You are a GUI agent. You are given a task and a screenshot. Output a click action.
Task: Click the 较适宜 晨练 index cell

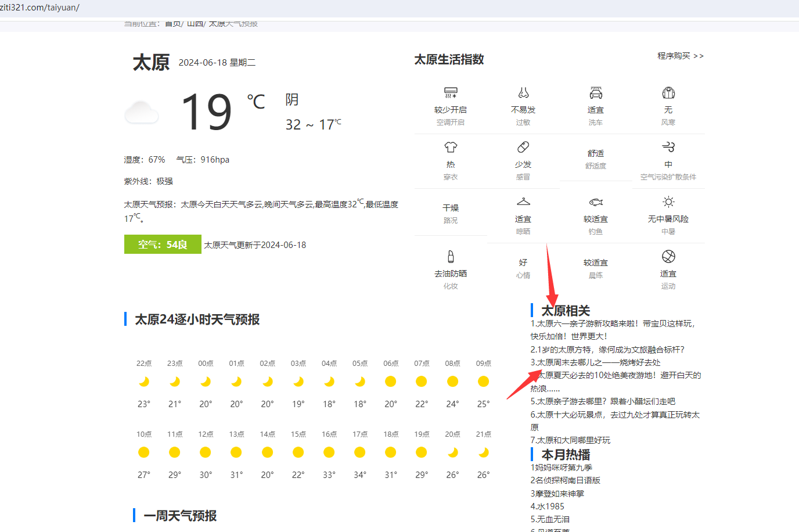pyautogui.click(x=596, y=268)
